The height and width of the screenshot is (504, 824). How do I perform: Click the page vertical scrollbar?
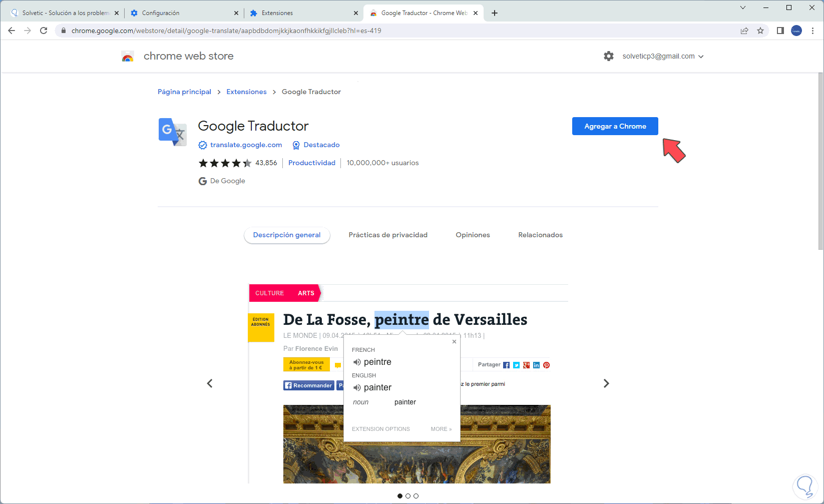[x=820, y=161]
